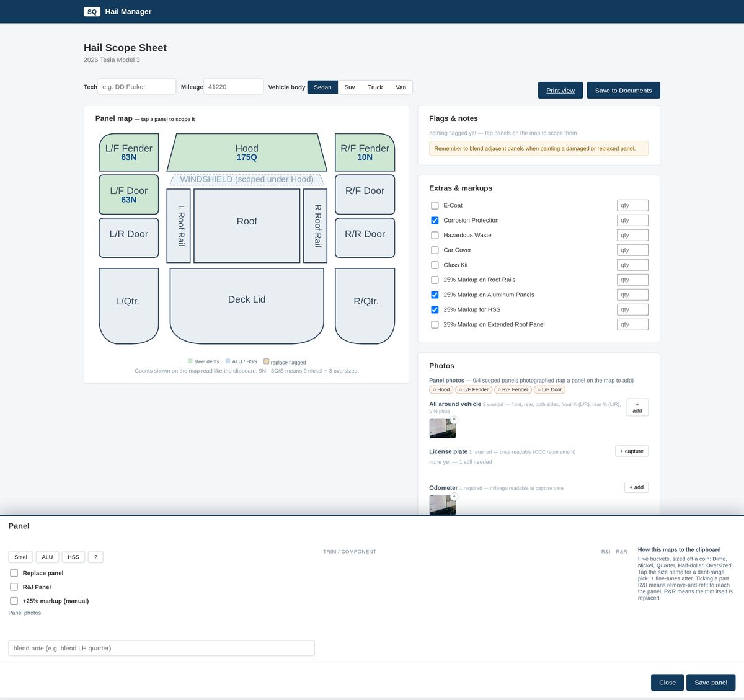Tap the L/F Fender panel shape

pos(129,152)
